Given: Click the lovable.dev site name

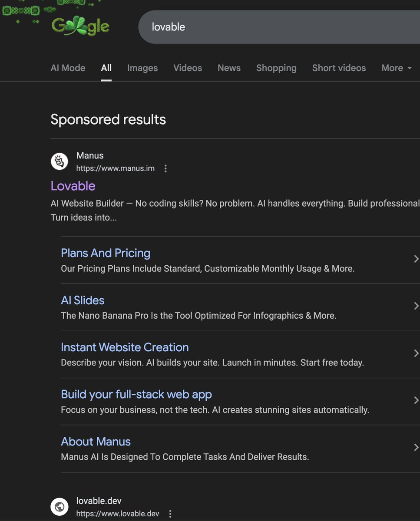Looking at the screenshot, I should pos(99,501).
